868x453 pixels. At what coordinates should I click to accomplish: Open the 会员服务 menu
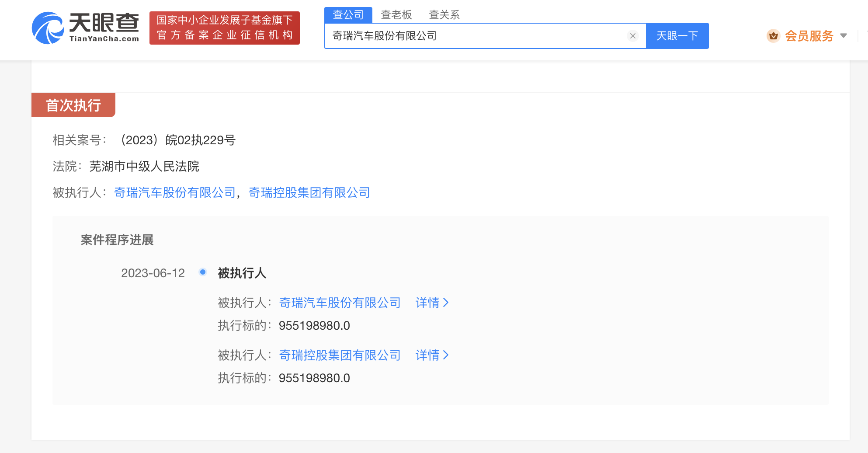809,36
